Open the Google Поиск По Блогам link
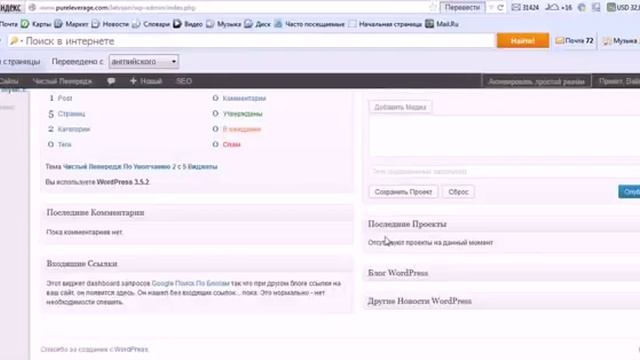Screen dimensions: 640x360 click(191, 283)
